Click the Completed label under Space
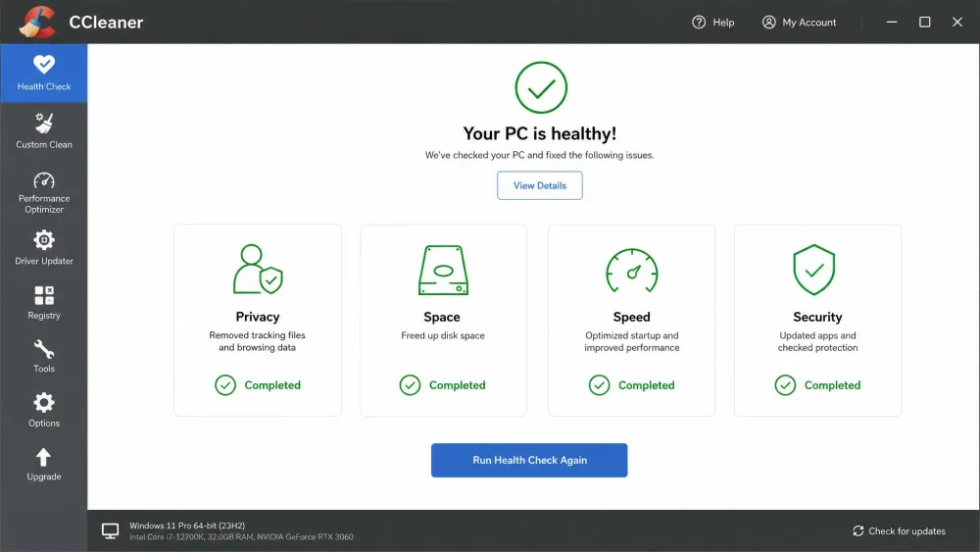This screenshot has width=980, height=552. tap(457, 385)
